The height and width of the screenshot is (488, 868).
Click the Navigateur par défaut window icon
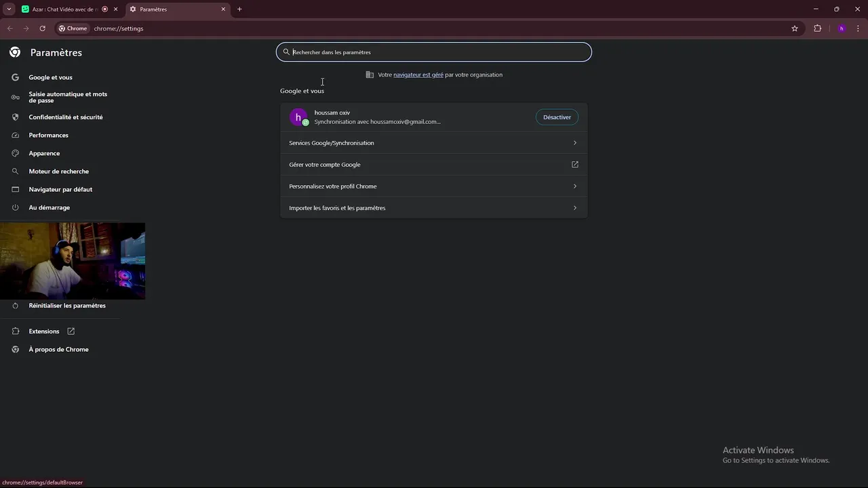click(15, 189)
